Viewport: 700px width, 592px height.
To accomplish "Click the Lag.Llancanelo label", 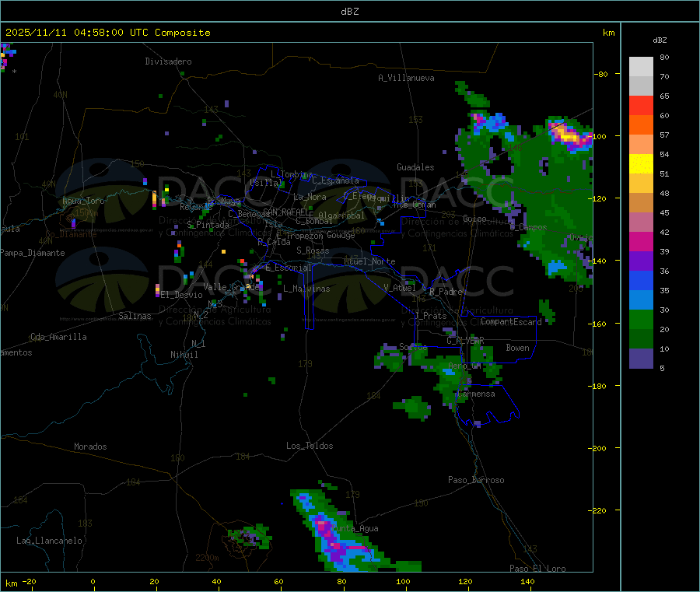I will [49, 541].
